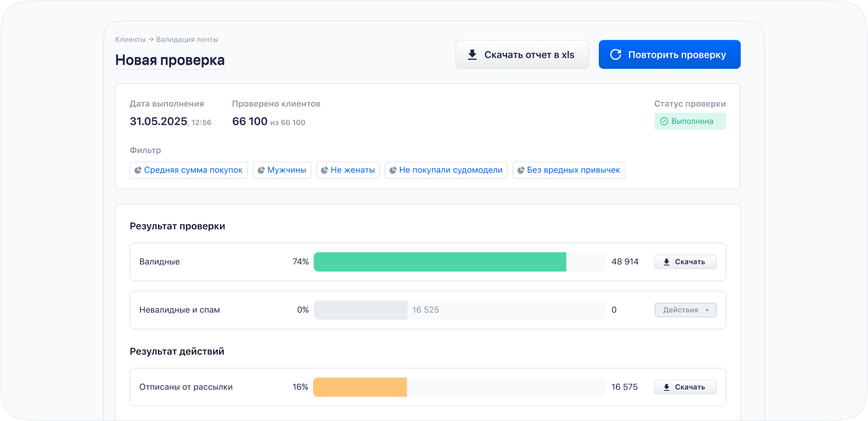Screen dimensions: 868x421
Task: Click pie icon in 'Не покупали судомодели' chip
Action: (x=393, y=170)
